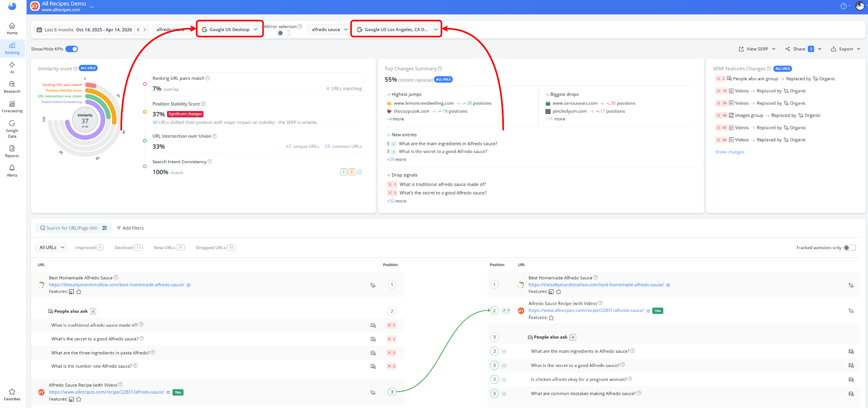The width and height of the screenshot is (868, 408).
Task: Expand the Export dropdown arrow
Action: [x=858, y=49]
